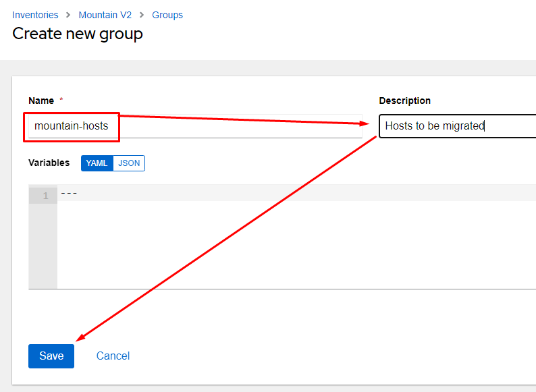The image size is (536, 392).
Task: Click the '---' line in Variables editor
Action: coord(296,193)
